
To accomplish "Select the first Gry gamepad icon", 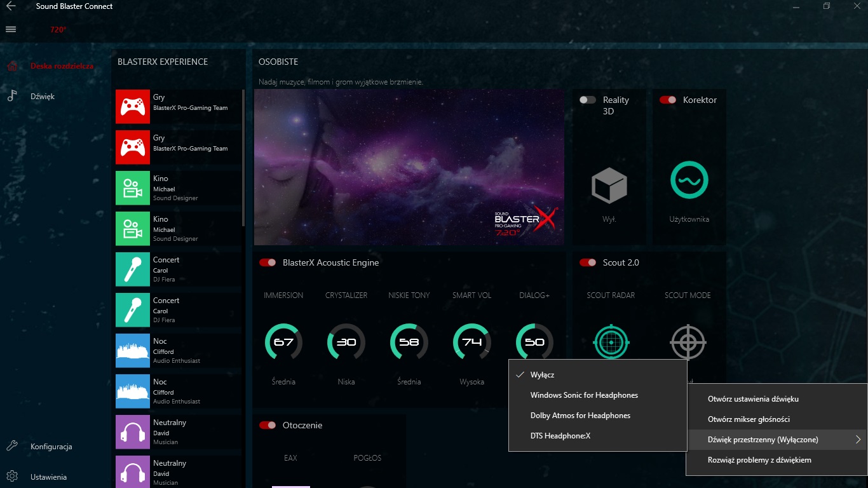I will pos(133,107).
